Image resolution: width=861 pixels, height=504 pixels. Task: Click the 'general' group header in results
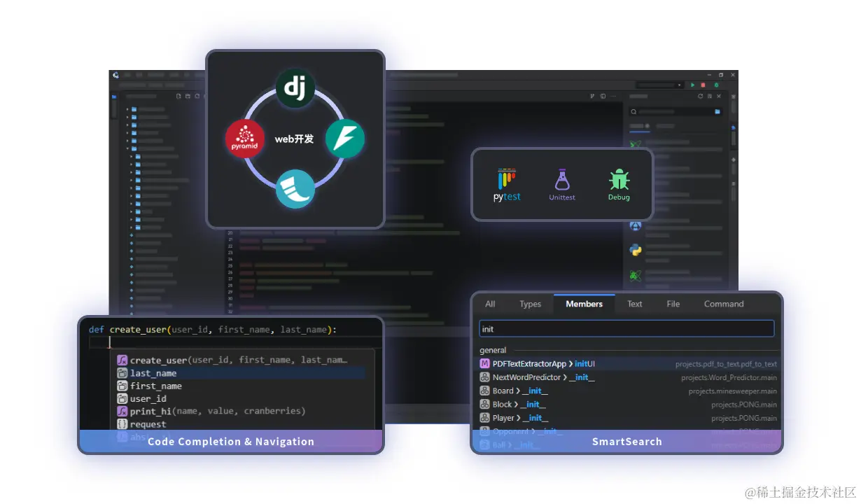(x=493, y=350)
